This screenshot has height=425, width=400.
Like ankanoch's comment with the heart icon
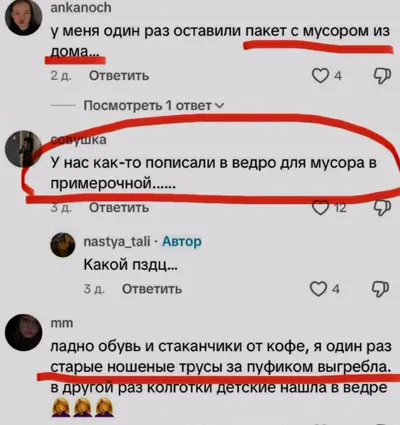pos(320,76)
